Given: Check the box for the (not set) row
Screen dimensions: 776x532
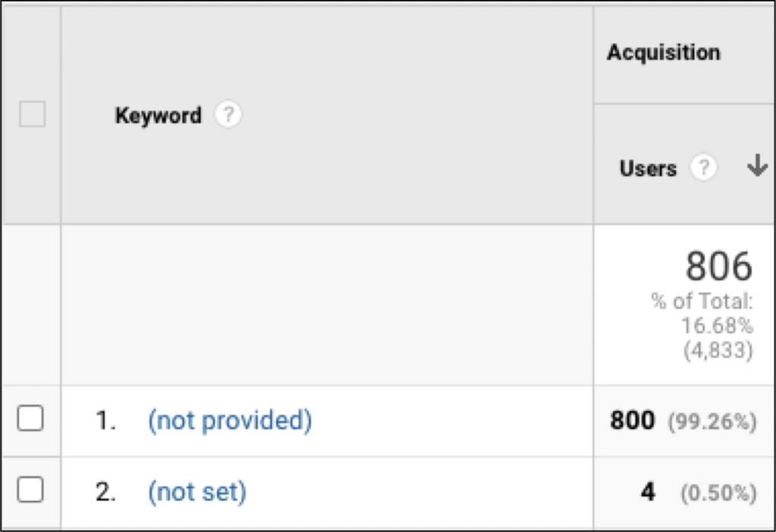Looking at the screenshot, I should coord(30,490).
